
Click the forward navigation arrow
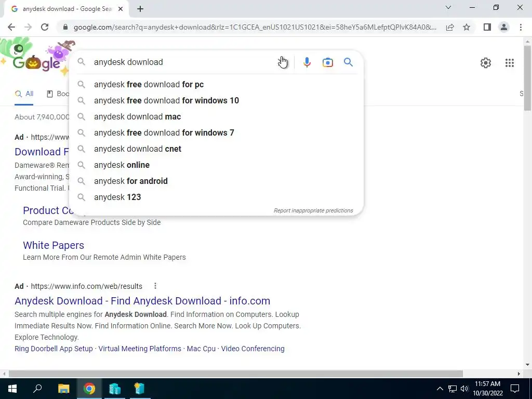click(28, 27)
